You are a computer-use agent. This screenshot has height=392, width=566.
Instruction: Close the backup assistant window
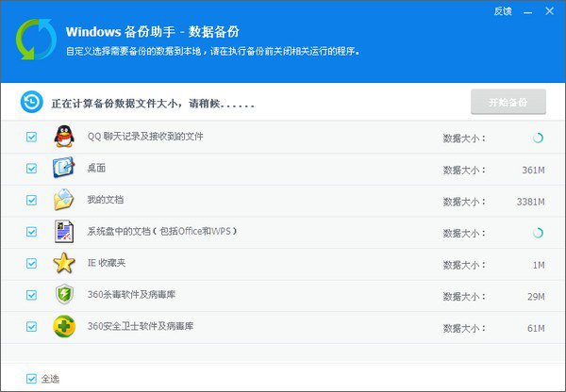(549, 11)
